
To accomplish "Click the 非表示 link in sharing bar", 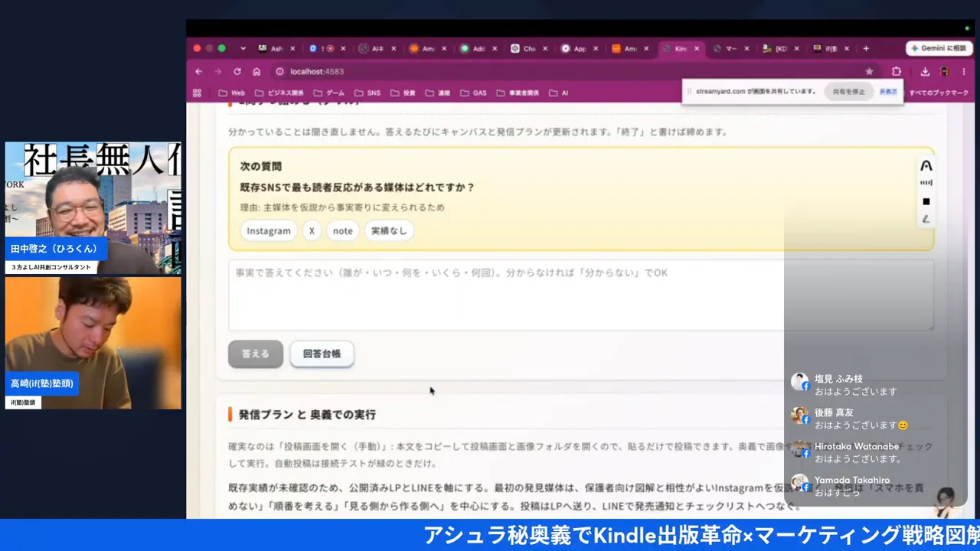I will tap(888, 91).
